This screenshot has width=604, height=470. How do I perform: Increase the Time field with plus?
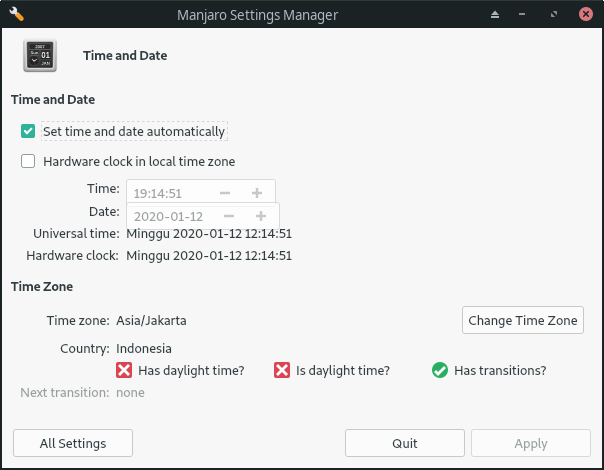tap(257, 193)
